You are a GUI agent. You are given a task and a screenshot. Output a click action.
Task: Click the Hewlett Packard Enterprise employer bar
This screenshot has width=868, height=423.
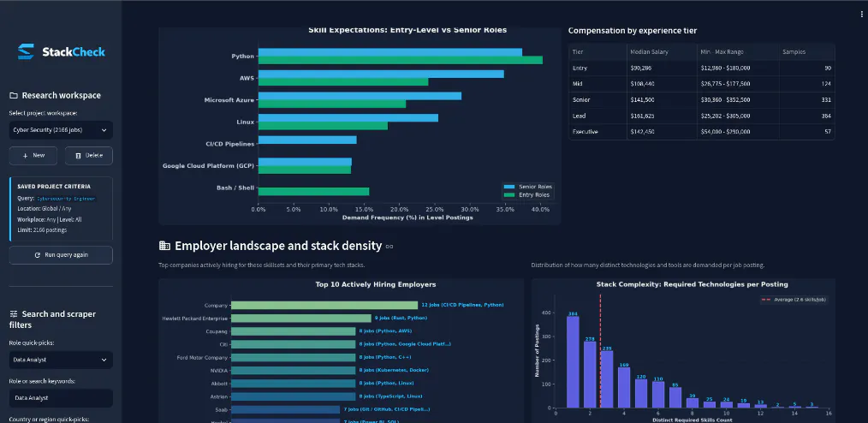[301, 319]
